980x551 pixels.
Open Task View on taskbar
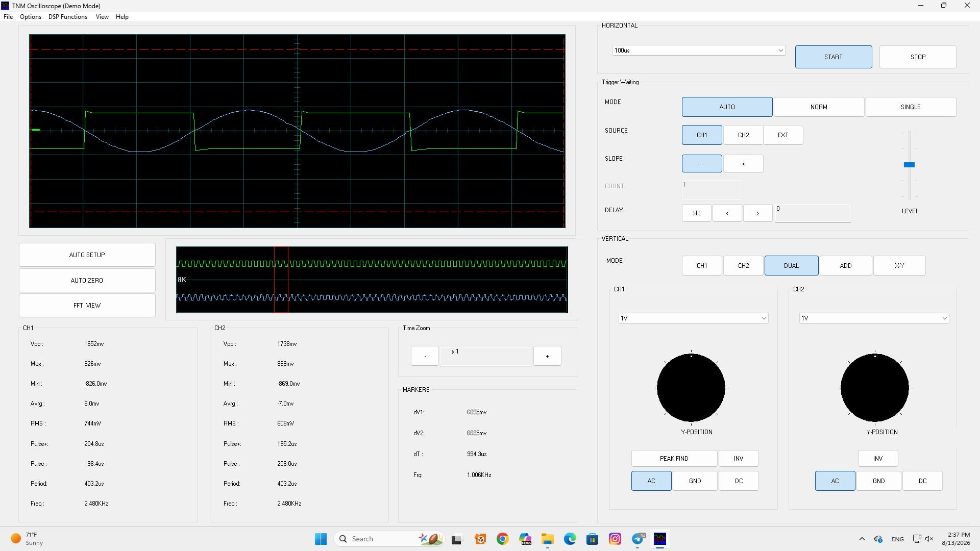click(x=457, y=539)
